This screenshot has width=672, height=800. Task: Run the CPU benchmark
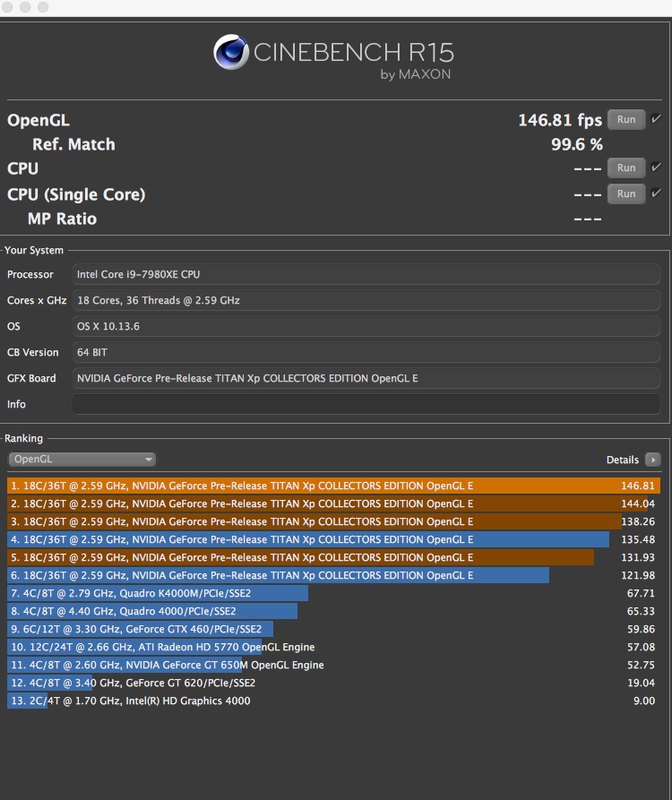(x=626, y=168)
